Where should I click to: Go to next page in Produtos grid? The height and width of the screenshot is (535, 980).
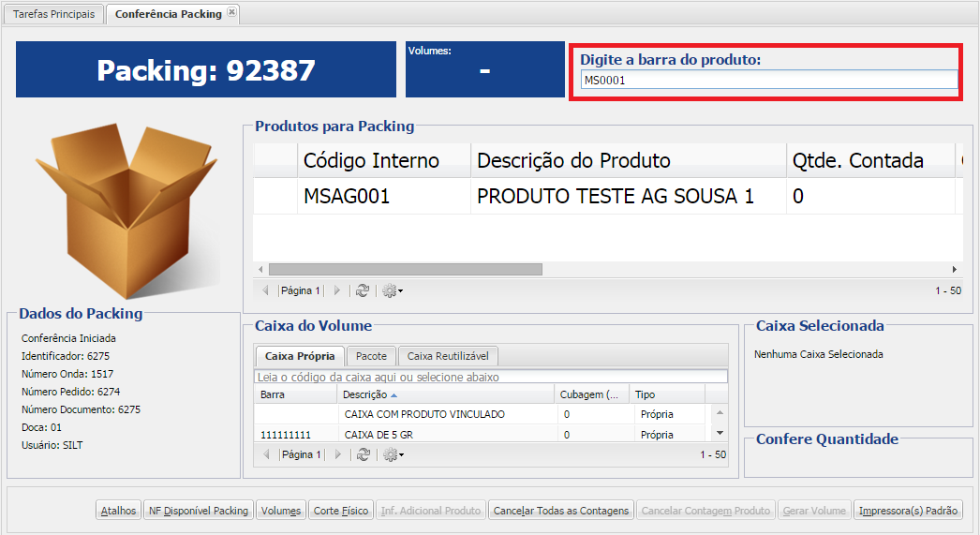tap(337, 290)
